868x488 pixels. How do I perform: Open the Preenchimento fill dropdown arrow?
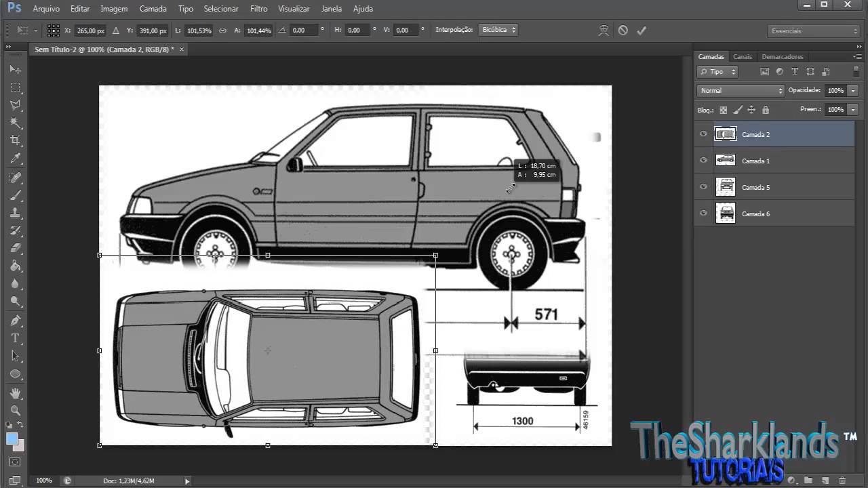(853, 109)
